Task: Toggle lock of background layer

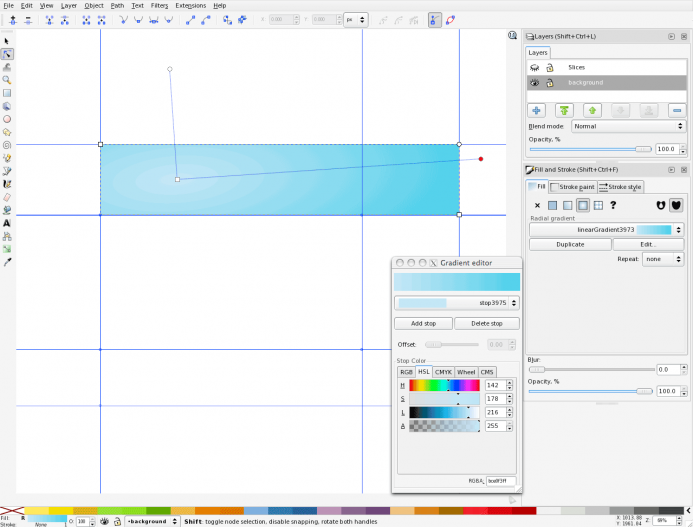Action: pyautogui.click(x=550, y=83)
